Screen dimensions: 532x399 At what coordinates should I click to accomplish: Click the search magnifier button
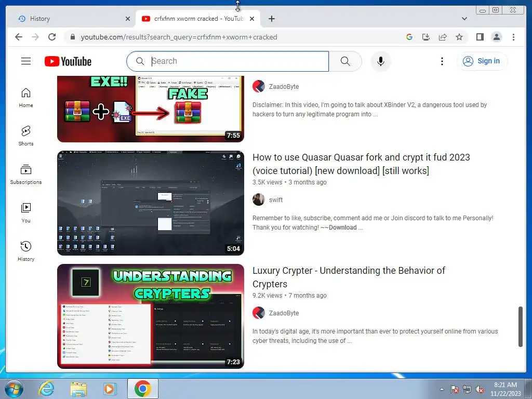345,61
